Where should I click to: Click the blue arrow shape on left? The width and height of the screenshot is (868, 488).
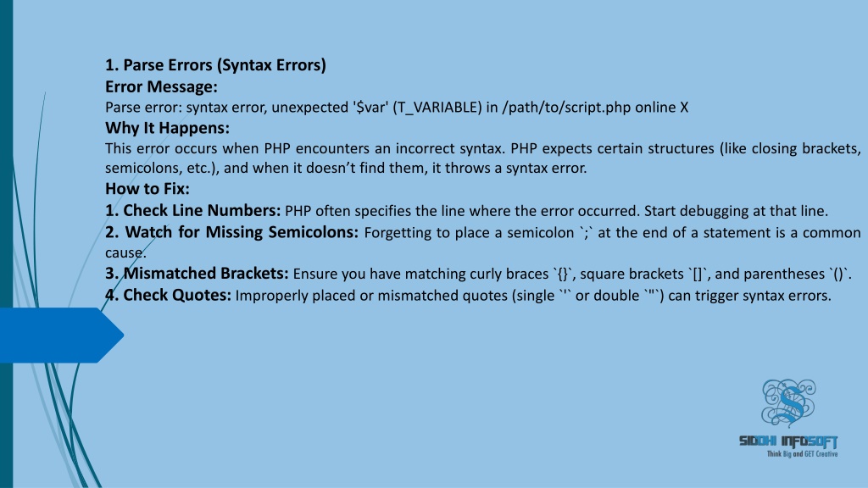[x=61, y=335]
